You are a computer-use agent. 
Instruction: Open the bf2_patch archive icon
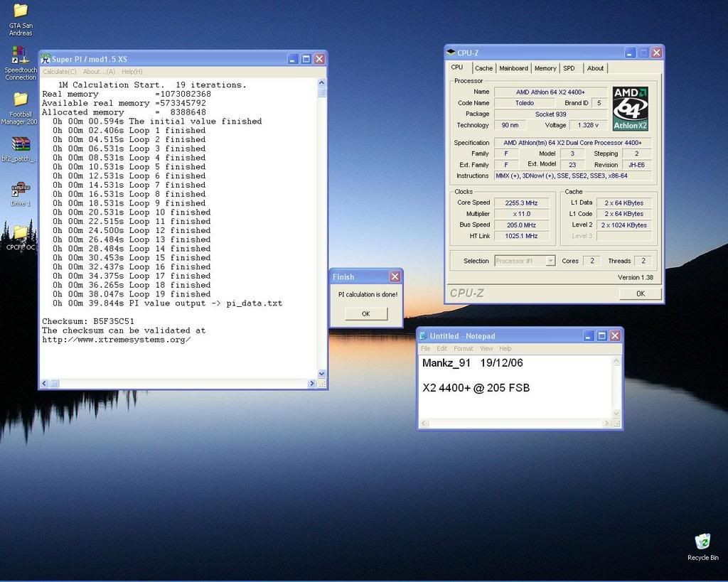pos(21,145)
